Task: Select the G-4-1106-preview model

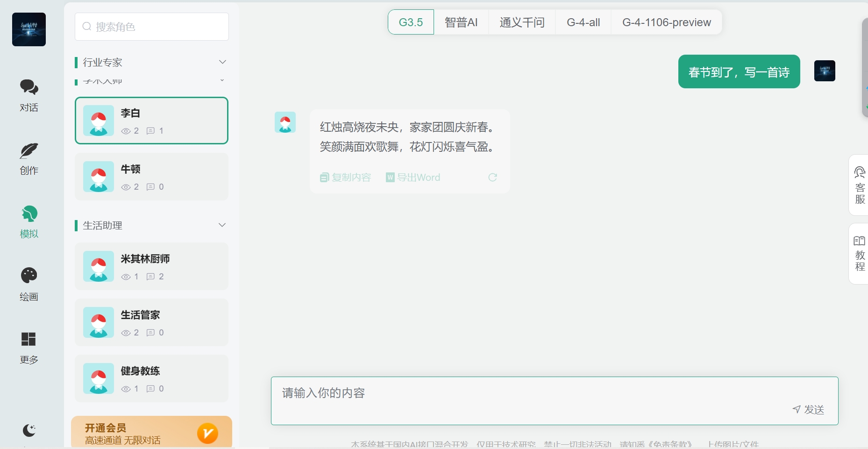Action: [x=666, y=21]
